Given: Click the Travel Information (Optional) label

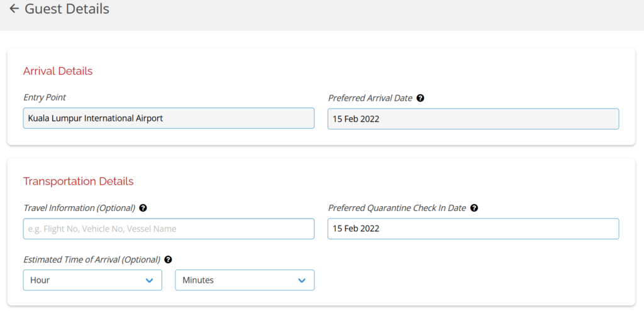Looking at the screenshot, I should pos(79,208).
